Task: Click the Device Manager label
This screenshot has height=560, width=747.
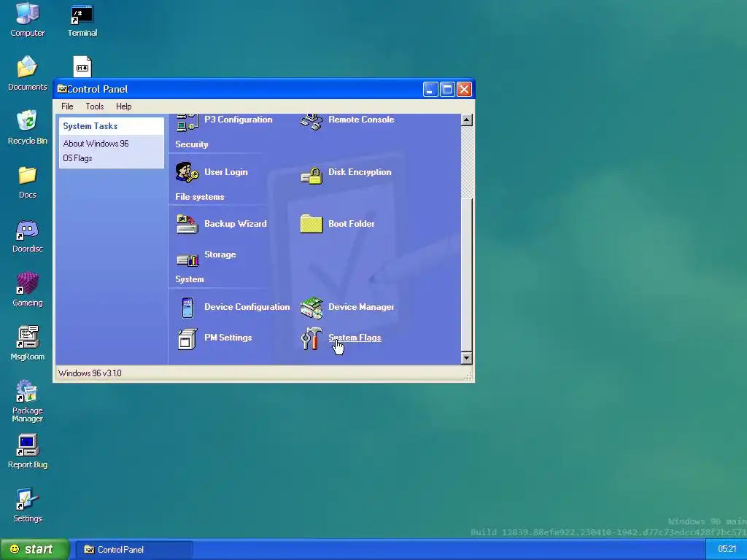Action: (x=361, y=307)
